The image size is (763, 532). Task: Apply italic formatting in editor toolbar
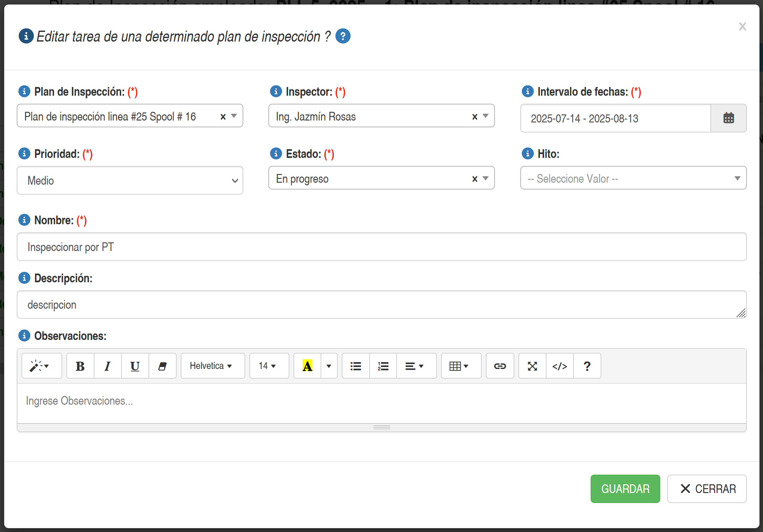[x=107, y=366]
